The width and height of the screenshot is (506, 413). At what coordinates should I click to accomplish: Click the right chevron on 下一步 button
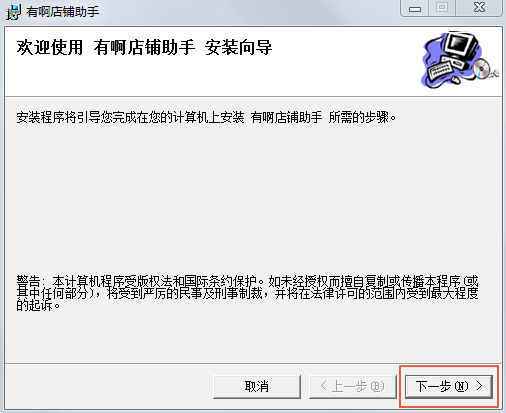(x=479, y=386)
